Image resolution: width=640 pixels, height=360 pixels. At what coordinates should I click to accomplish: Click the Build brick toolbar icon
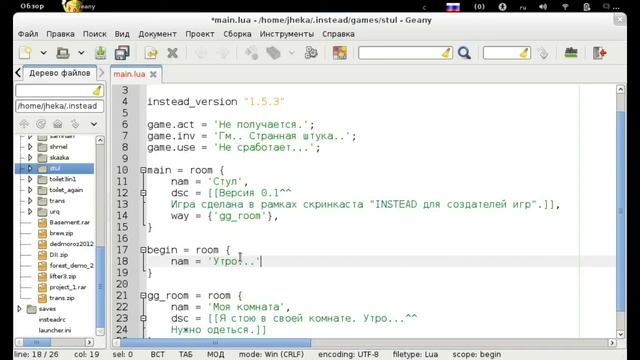tap(273, 53)
